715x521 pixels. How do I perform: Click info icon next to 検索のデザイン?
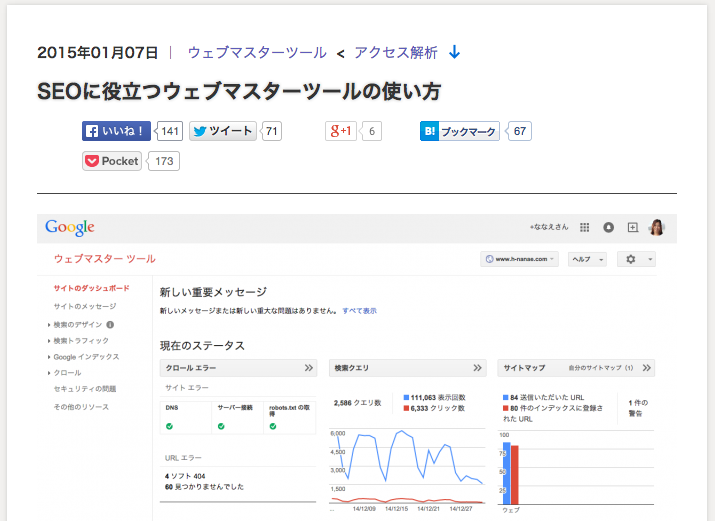pos(110,325)
